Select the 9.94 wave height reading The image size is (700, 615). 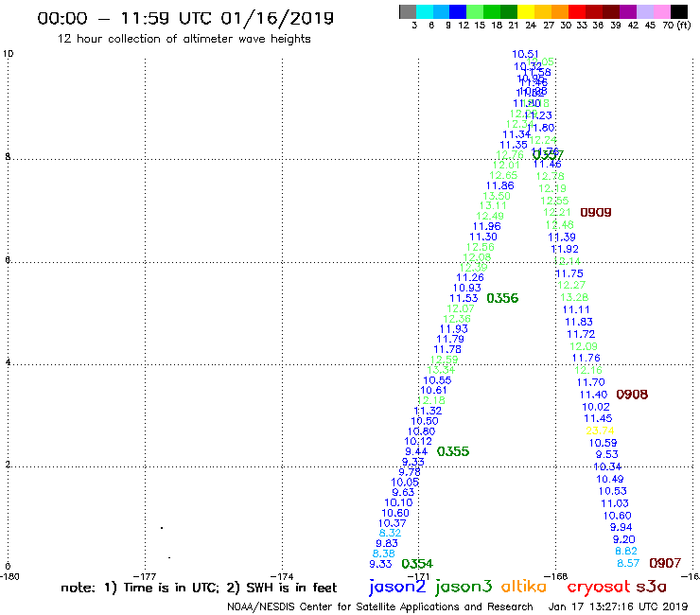[621, 527]
